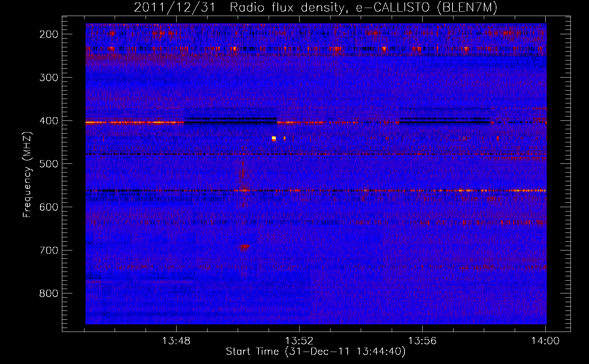Click the bright burst near 440 MHz at 13:51
The width and height of the screenshot is (589, 364).
tap(274, 138)
